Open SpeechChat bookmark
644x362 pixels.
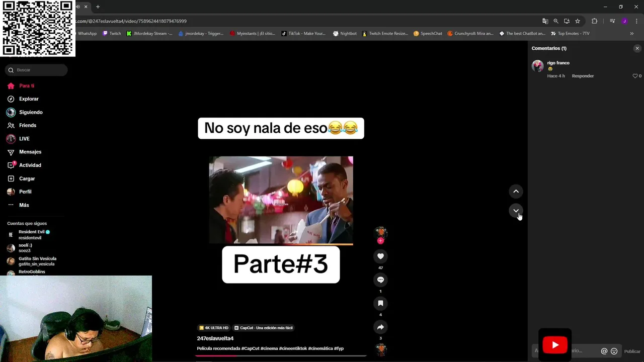(428, 34)
